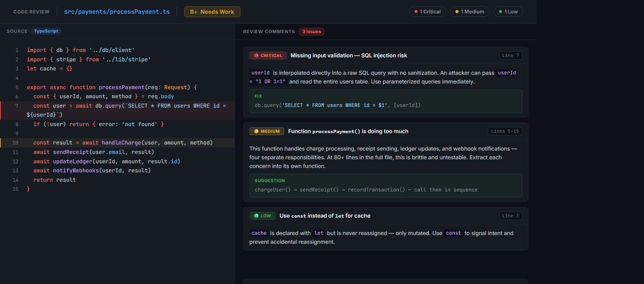Jump to Line 7 from critical comment

(510, 56)
